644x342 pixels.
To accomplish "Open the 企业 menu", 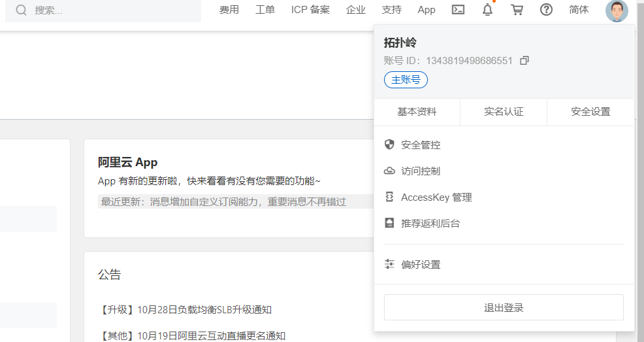I will (356, 10).
